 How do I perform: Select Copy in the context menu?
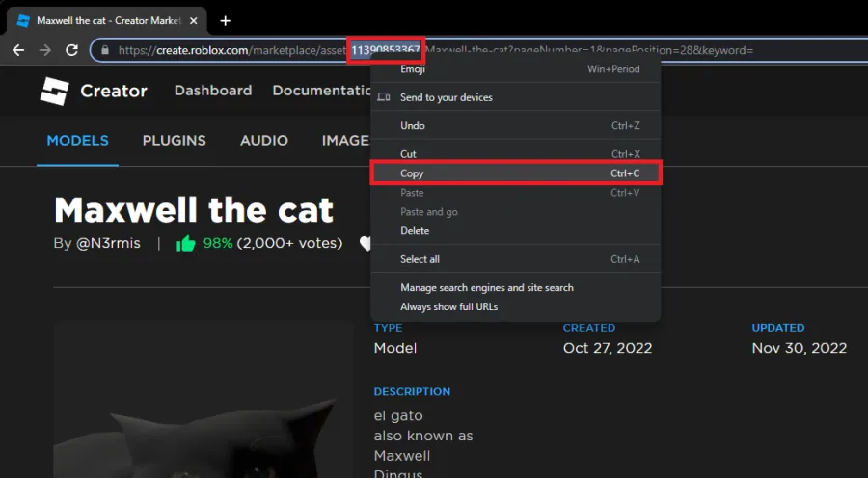pyautogui.click(x=515, y=173)
